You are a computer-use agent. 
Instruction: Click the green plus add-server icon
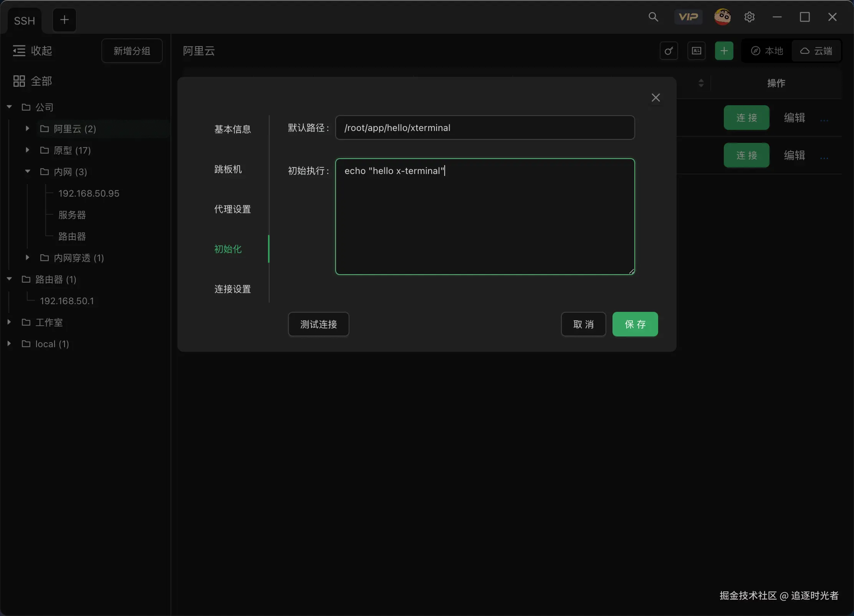tap(724, 51)
